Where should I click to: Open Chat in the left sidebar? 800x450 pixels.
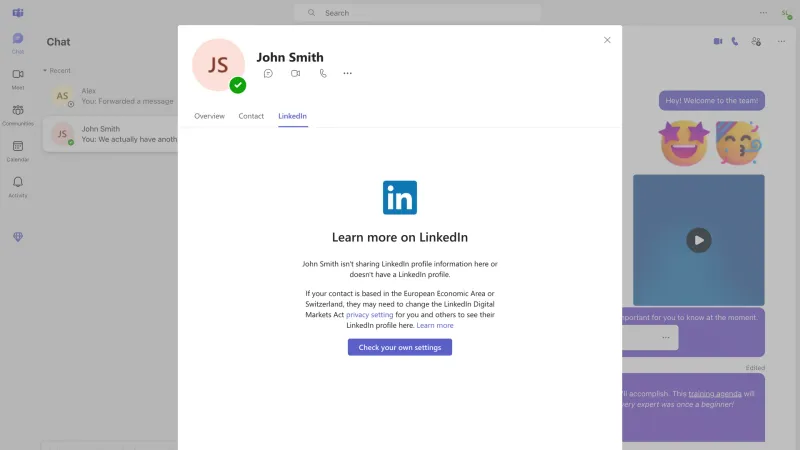18,43
